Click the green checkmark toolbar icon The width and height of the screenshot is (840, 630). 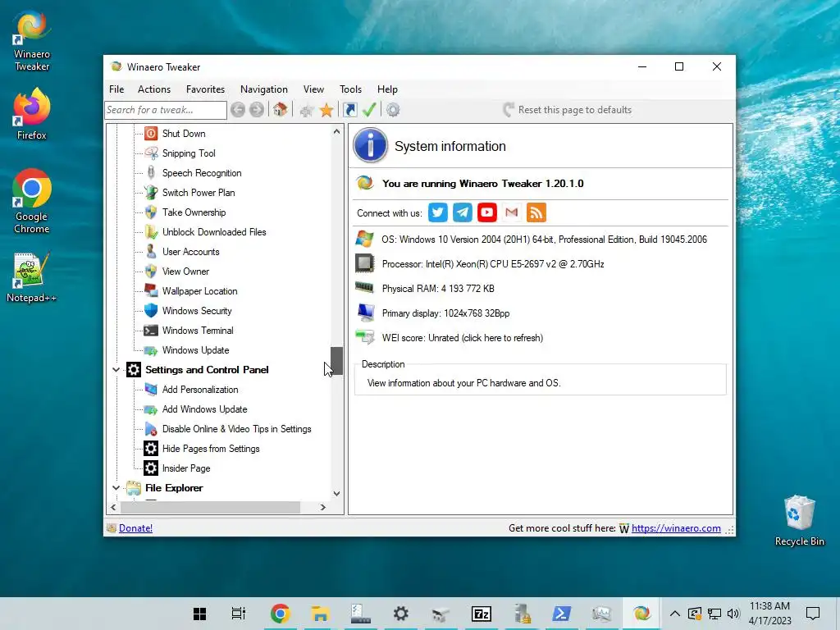369,110
